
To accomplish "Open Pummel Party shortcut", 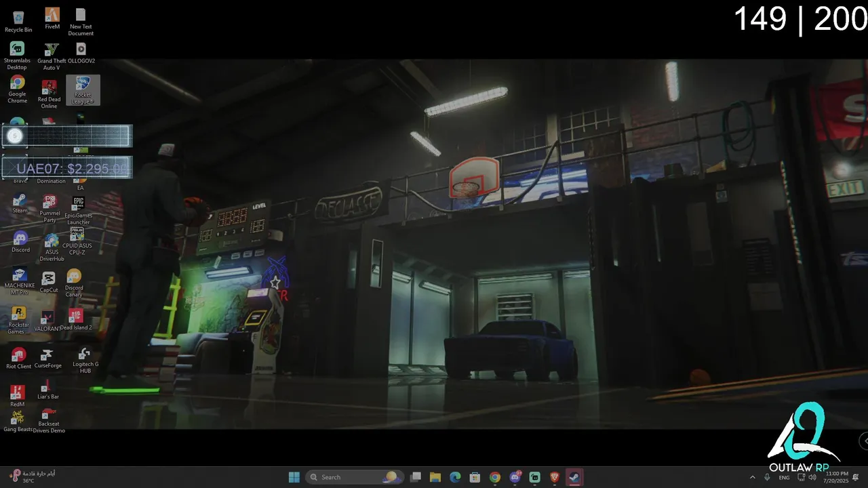I will pyautogui.click(x=50, y=209).
